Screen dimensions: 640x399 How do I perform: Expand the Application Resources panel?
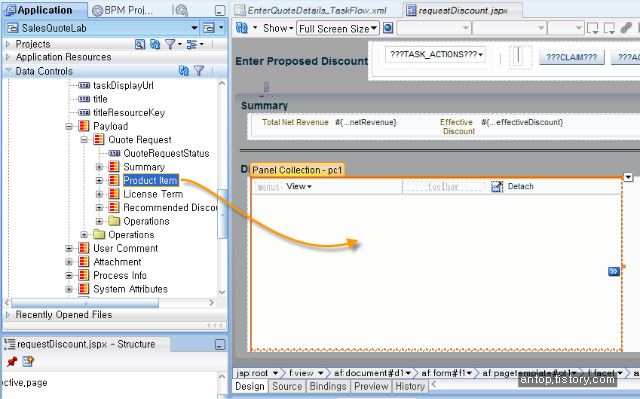(8, 57)
